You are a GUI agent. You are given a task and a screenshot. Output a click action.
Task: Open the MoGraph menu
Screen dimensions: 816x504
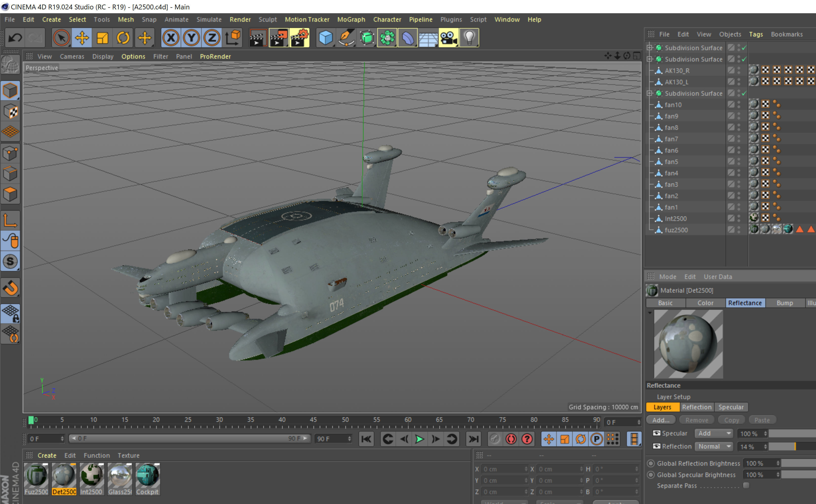pos(351,19)
